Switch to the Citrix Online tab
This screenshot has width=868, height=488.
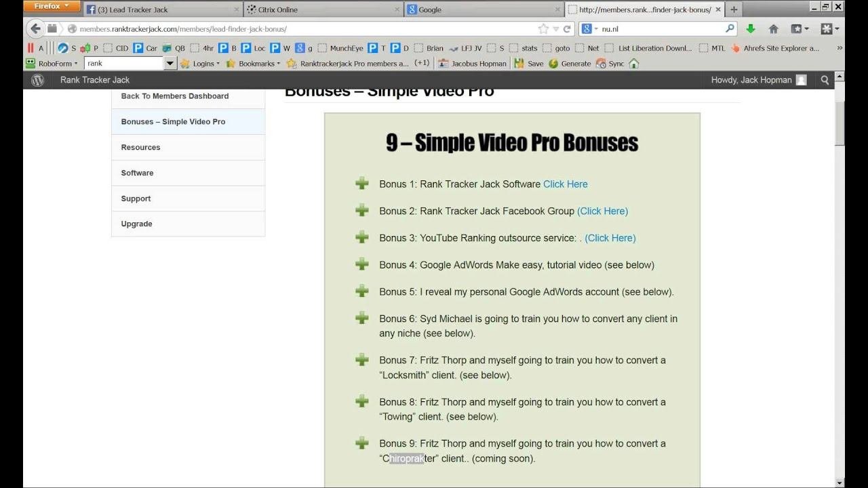323,9
